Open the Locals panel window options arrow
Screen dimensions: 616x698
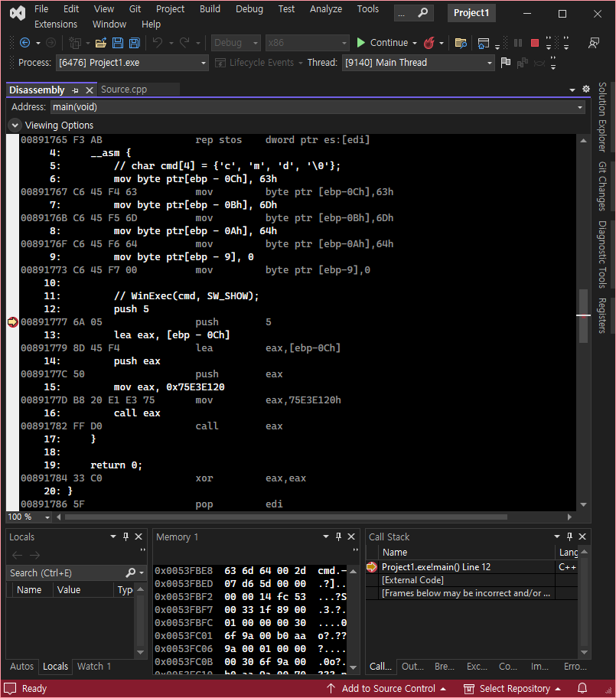point(113,537)
